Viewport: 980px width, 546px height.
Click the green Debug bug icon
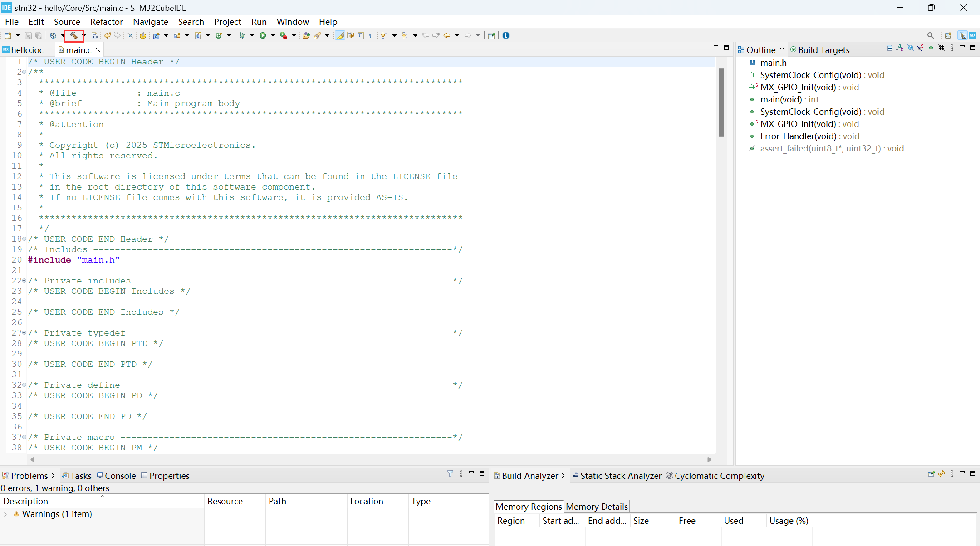point(242,35)
